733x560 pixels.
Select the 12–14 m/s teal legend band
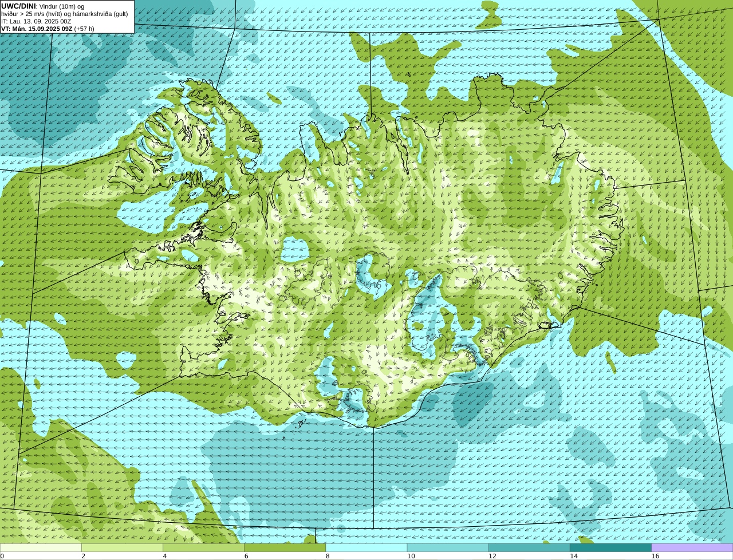click(529, 547)
